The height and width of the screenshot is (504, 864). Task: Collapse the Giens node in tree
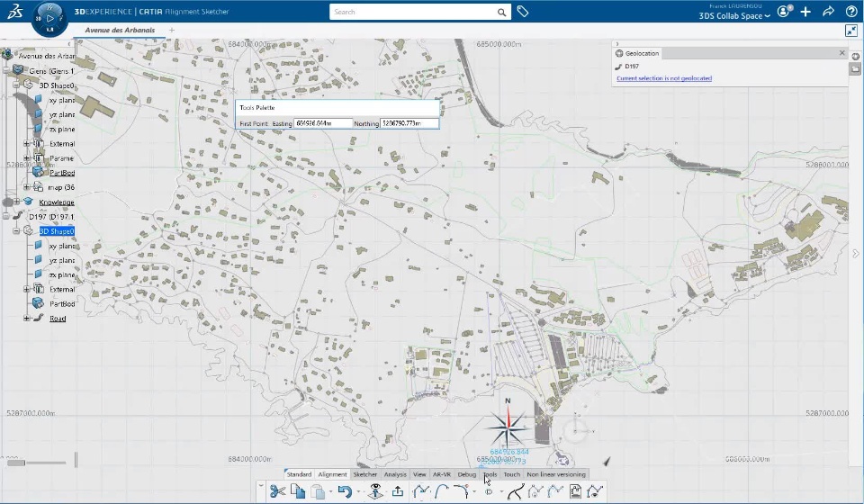(x=6, y=70)
